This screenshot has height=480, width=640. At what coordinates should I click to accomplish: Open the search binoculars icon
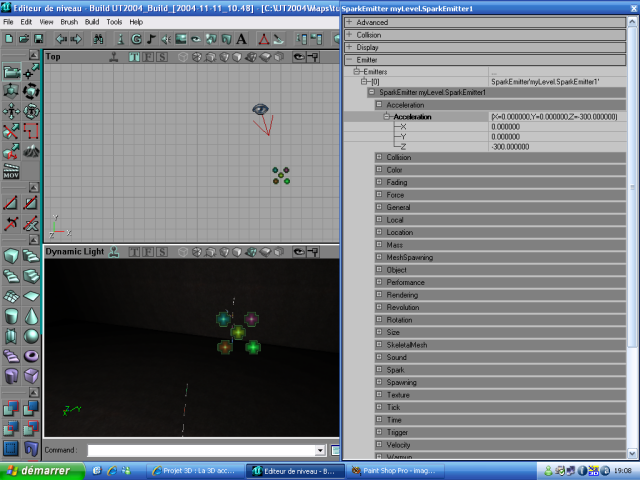(x=98, y=38)
